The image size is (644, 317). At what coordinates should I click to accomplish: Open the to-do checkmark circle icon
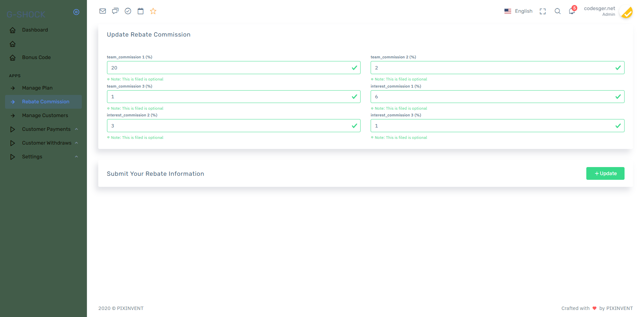pos(128,11)
